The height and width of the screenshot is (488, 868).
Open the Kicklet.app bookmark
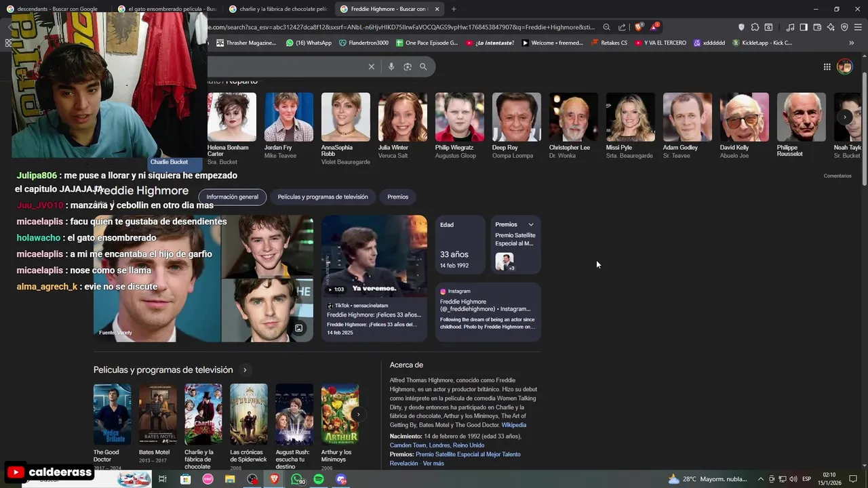pyautogui.click(x=762, y=43)
